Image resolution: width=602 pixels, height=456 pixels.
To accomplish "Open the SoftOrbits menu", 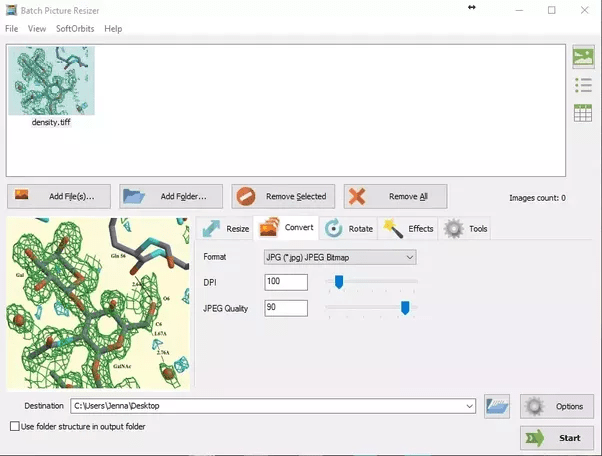I will [75, 29].
